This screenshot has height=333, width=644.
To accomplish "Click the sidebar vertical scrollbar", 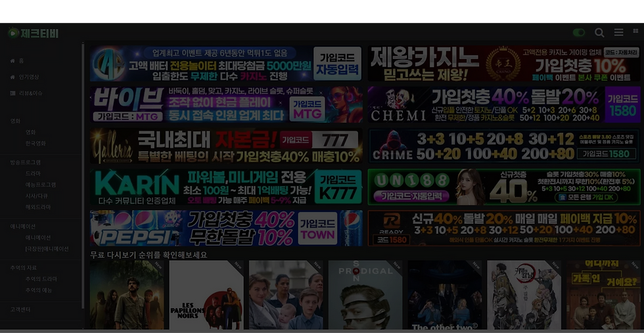I will 83,176.
